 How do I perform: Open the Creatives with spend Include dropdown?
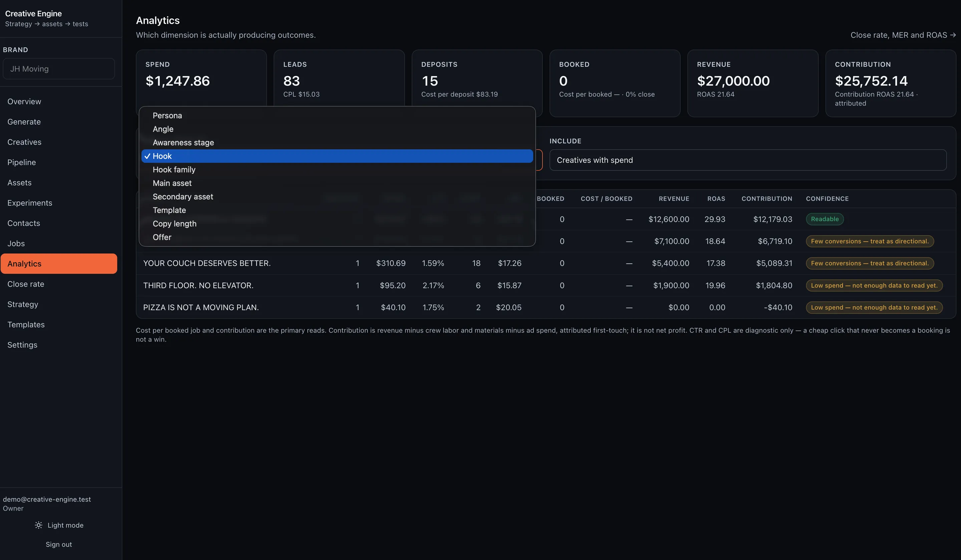pos(747,160)
